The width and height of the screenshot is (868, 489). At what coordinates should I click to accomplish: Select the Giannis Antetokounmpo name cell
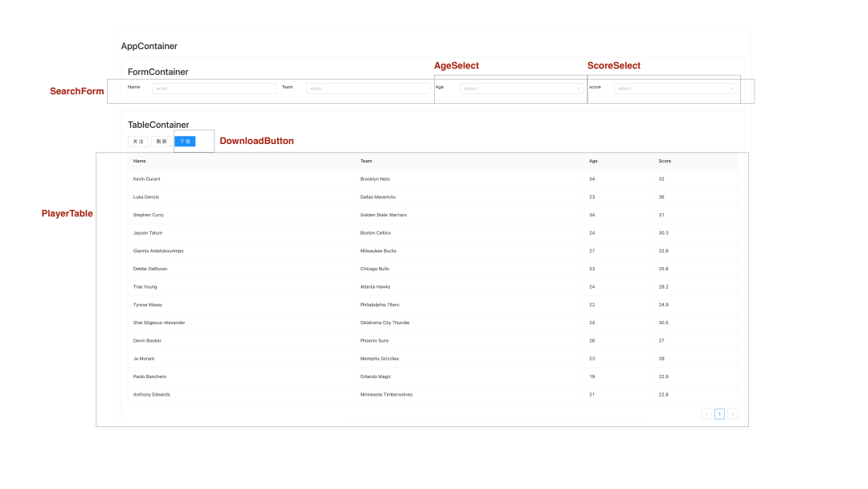coord(241,251)
